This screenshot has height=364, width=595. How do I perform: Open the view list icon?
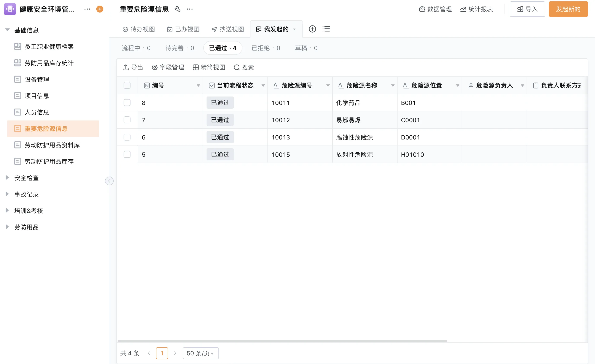coord(326,29)
